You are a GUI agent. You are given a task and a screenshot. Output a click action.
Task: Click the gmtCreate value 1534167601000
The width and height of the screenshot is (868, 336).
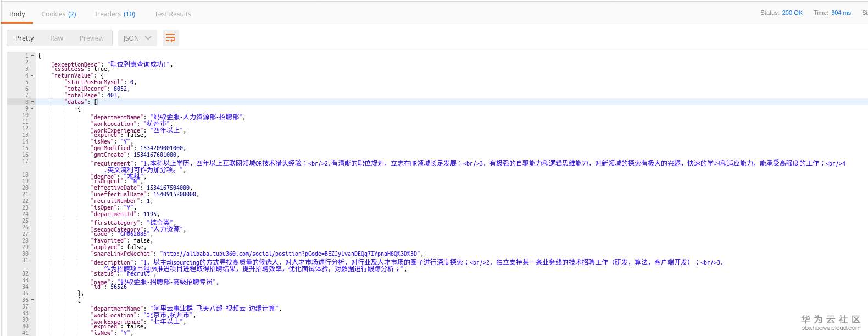(x=156, y=155)
